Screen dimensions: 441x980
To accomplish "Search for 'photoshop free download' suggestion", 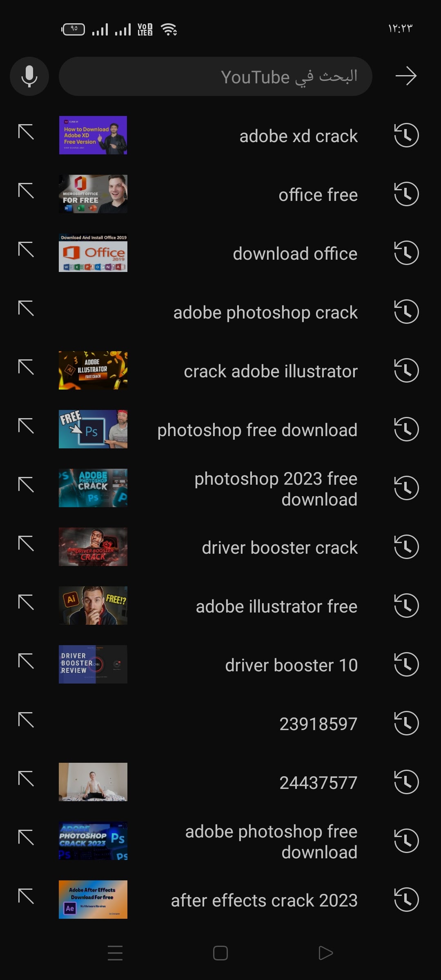I will pyautogui.click(x=257, y=430).
